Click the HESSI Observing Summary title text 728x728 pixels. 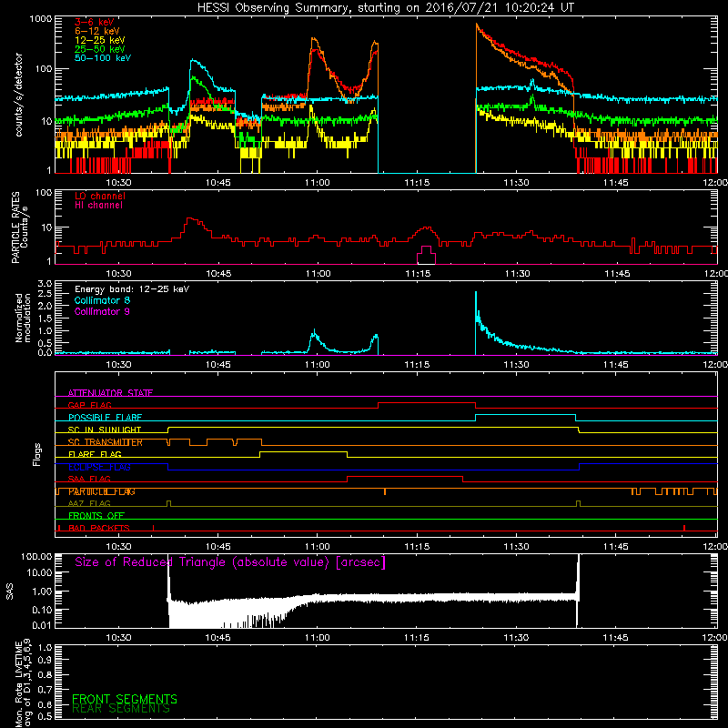(385, 8)
